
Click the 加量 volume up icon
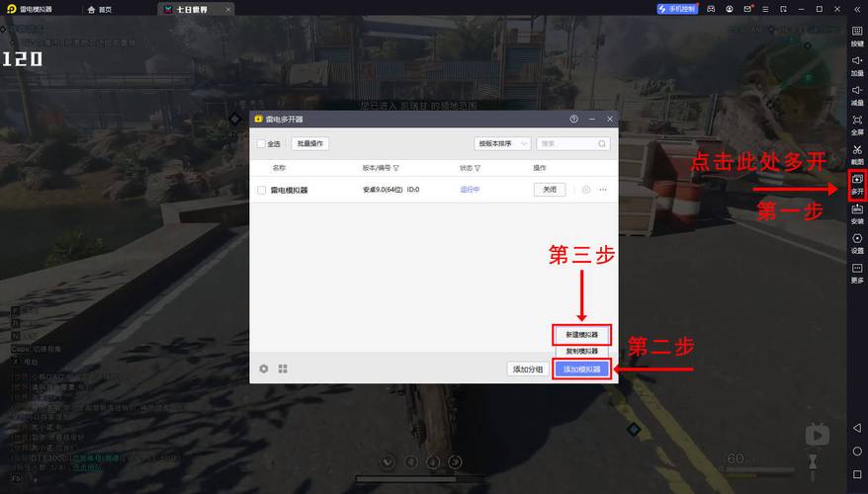pos(857,65)
